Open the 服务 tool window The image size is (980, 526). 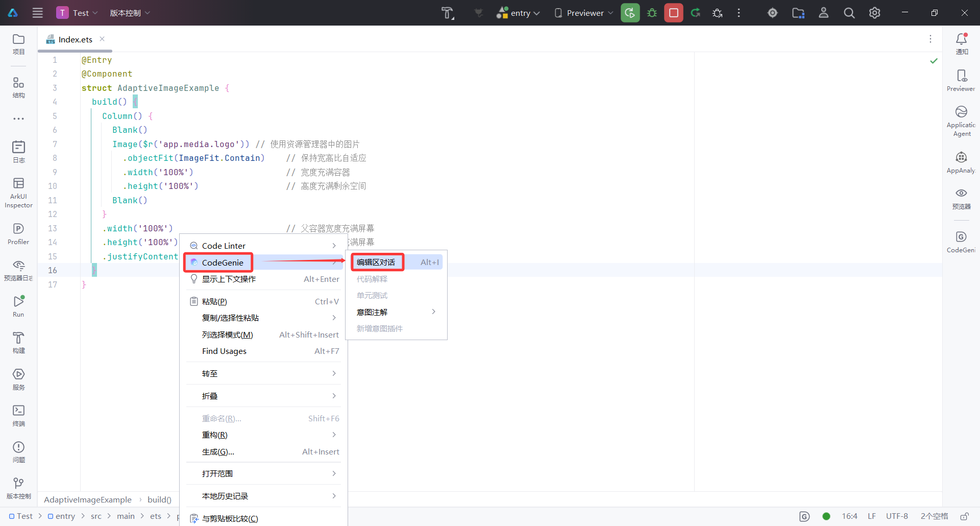click(19, 379)
